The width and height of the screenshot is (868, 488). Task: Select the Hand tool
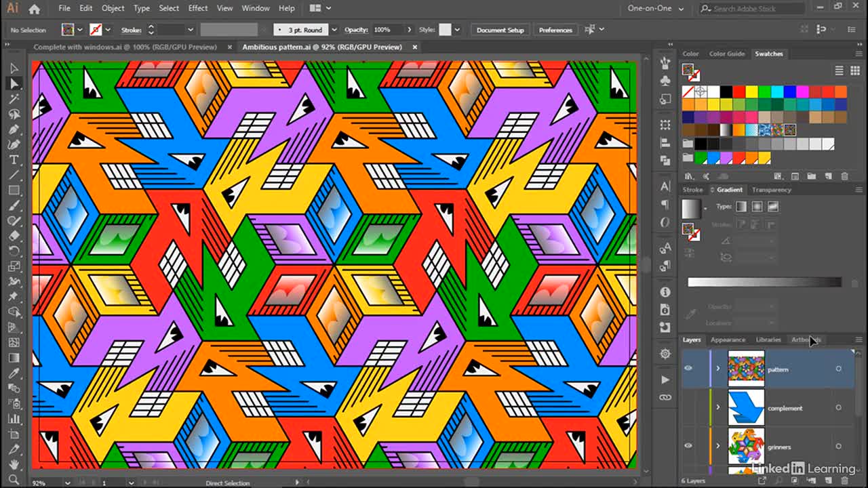(x=14, y=464)
